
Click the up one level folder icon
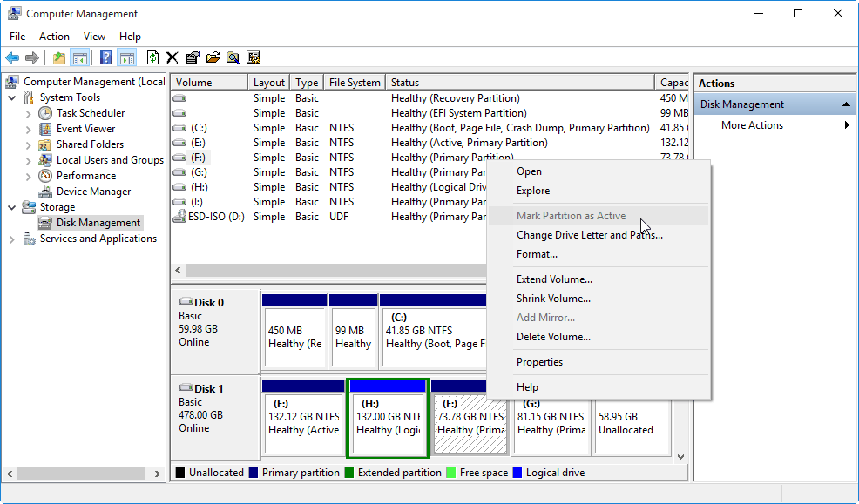(x=59, y=57)
